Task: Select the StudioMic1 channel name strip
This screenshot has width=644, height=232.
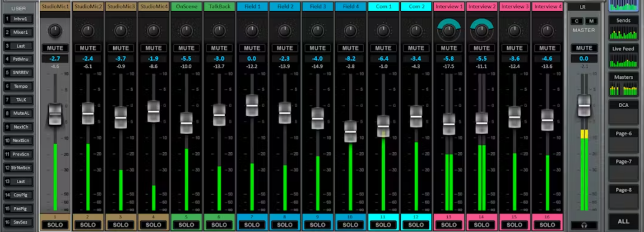Action: 55,7
